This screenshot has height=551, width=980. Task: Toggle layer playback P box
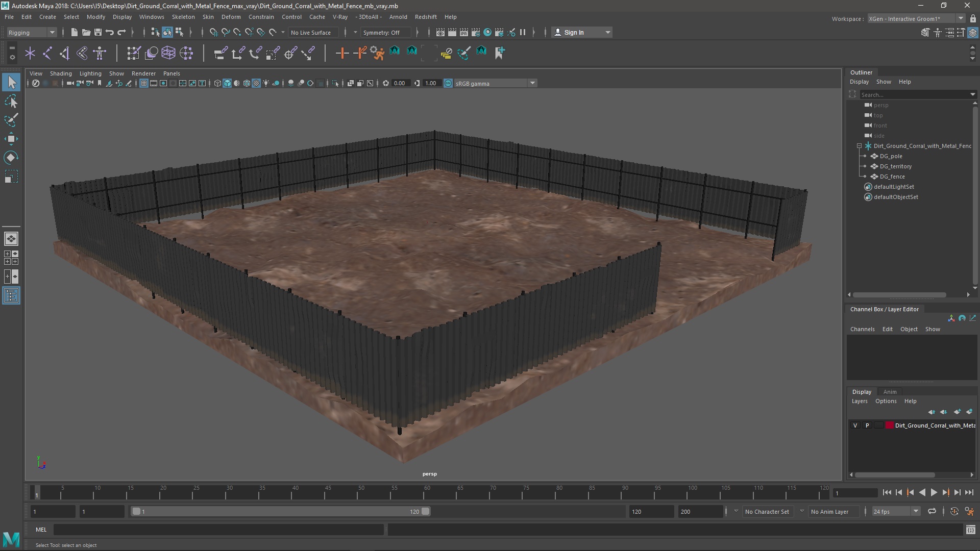click(867, 425)
